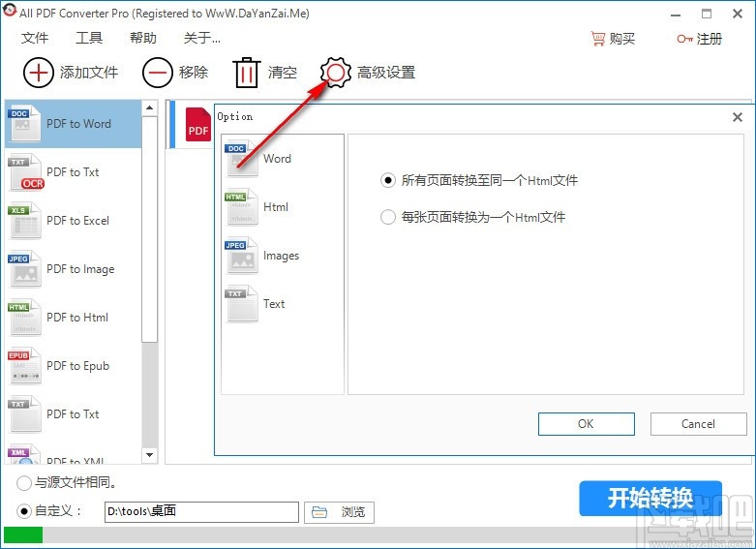Image resolution: width=756 pixels, height=549 pixels.
Task: Open the 文件 menu
Action: pyautogui.click(x=35, y=38)
